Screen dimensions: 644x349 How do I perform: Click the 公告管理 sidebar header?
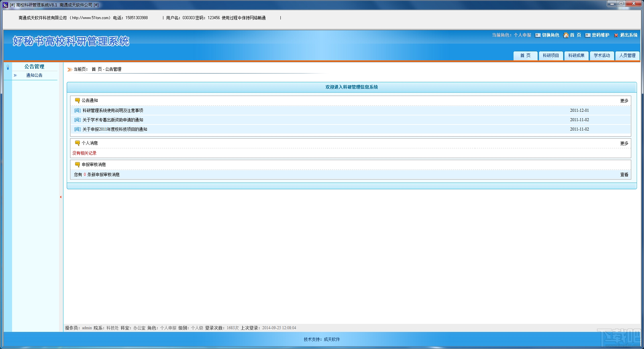(x=34, y=67)
